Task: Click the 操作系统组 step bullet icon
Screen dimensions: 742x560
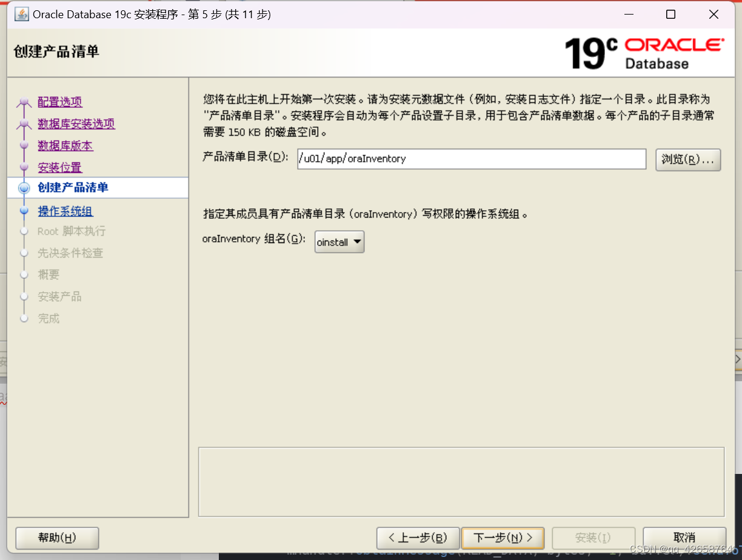Action: tap(24, 211)
